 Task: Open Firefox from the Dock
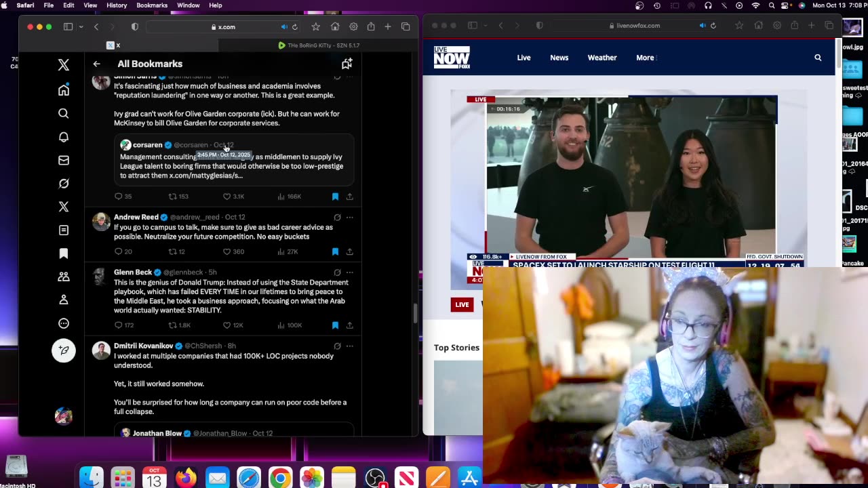click(186, 479)
